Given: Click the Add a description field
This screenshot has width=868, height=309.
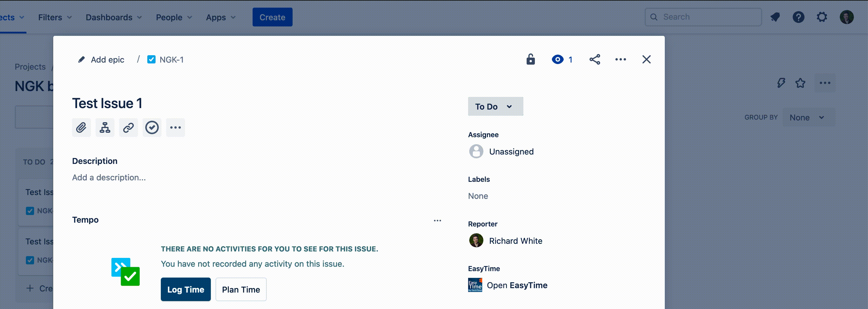Looking at the screenshot, I should click(109, 177).
